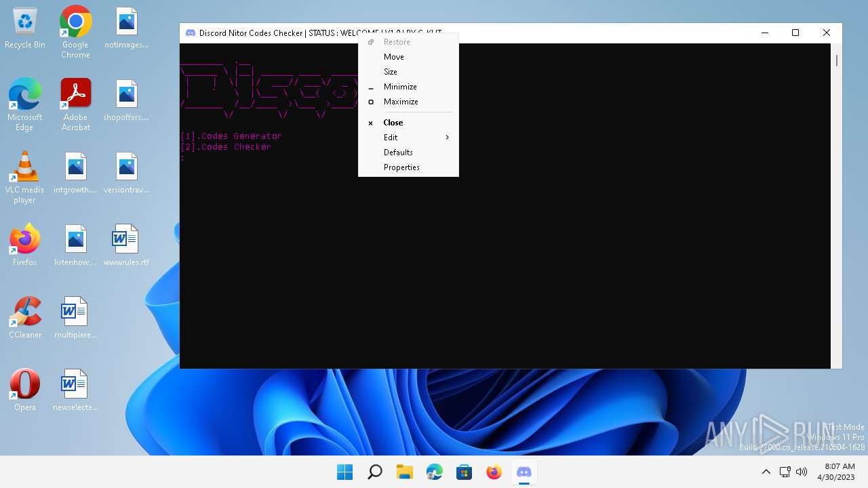Click the Discord checker app in taskbar
Screen dimensions: 868x488
(x=524, y=472)
